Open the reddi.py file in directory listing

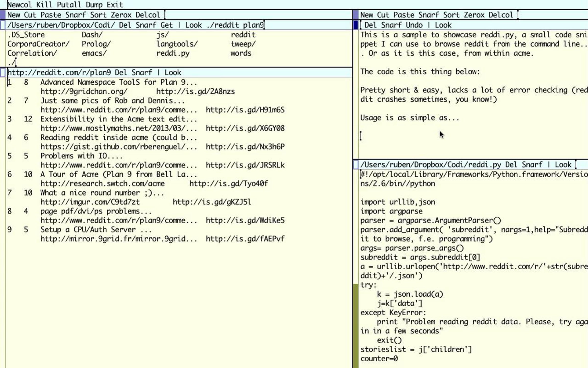click(x=173, y=53)
